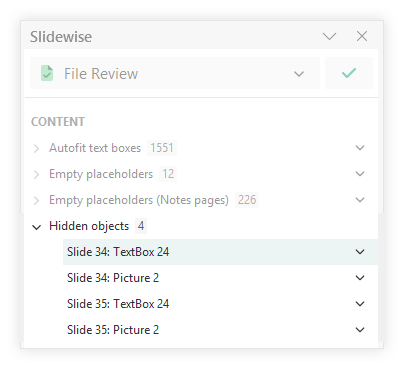The width and height of the screenshot is (404, 369).
Task: Open actions menu for Empty placeholders
Action: click(360, 174)
